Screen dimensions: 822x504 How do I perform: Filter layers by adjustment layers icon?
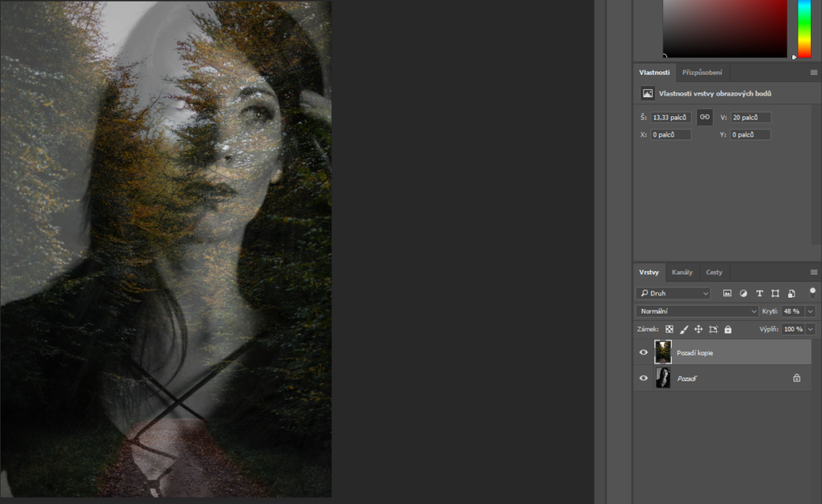pos(743,294)
